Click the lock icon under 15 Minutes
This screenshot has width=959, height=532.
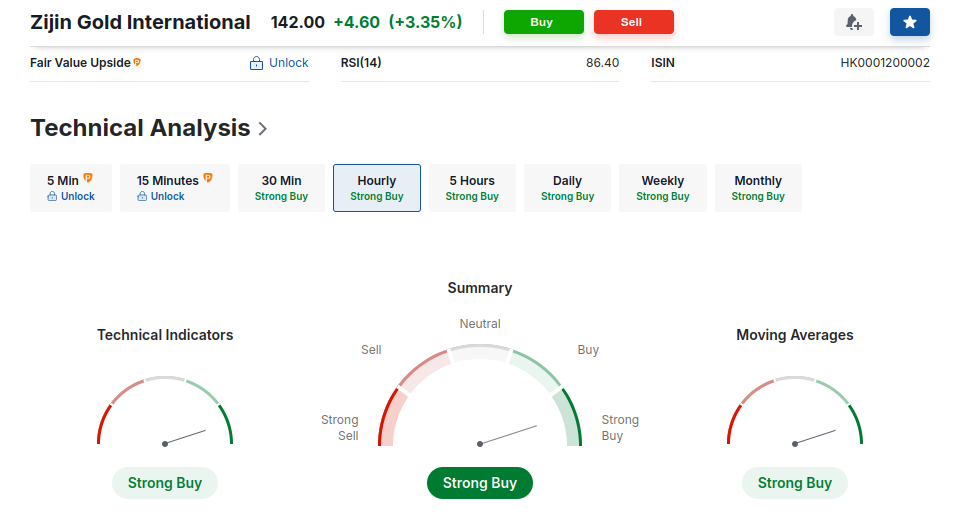[142, 197]
